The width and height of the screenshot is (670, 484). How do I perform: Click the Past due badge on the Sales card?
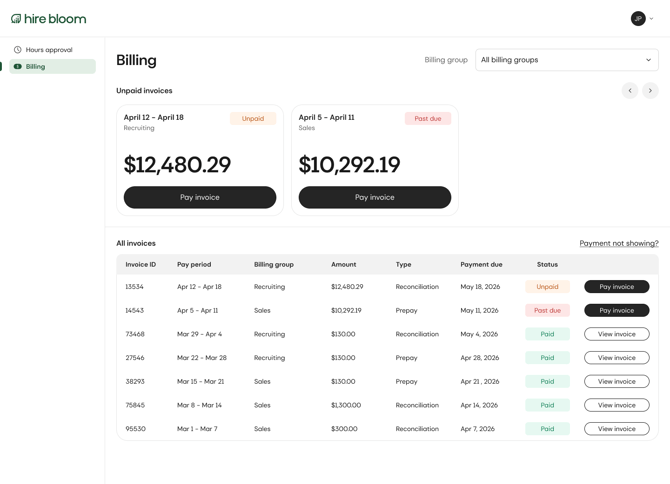point(428,118)
